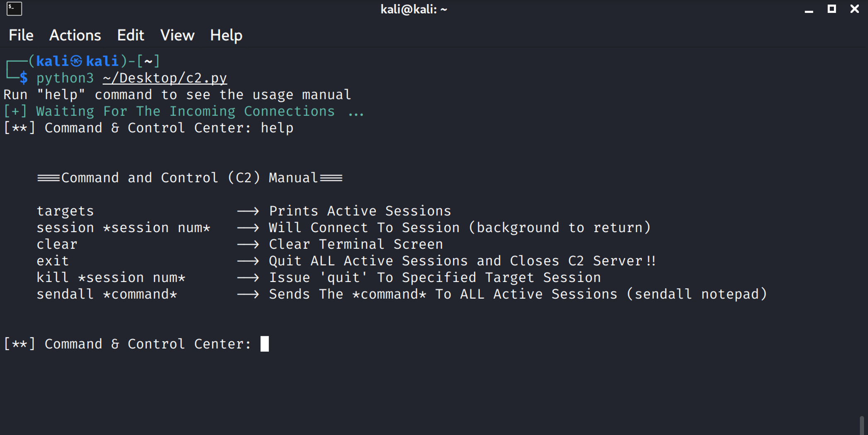The image size is (868, 435).
Task: Close the kali terminal window
Action: point(854,9)
